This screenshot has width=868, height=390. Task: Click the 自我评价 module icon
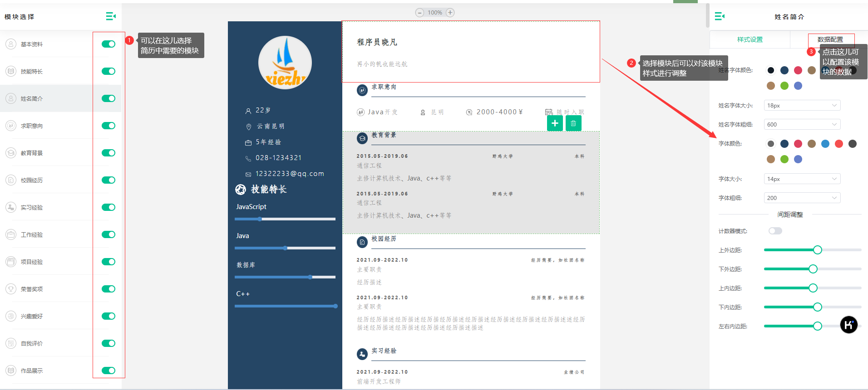click(x=11, y=343)
